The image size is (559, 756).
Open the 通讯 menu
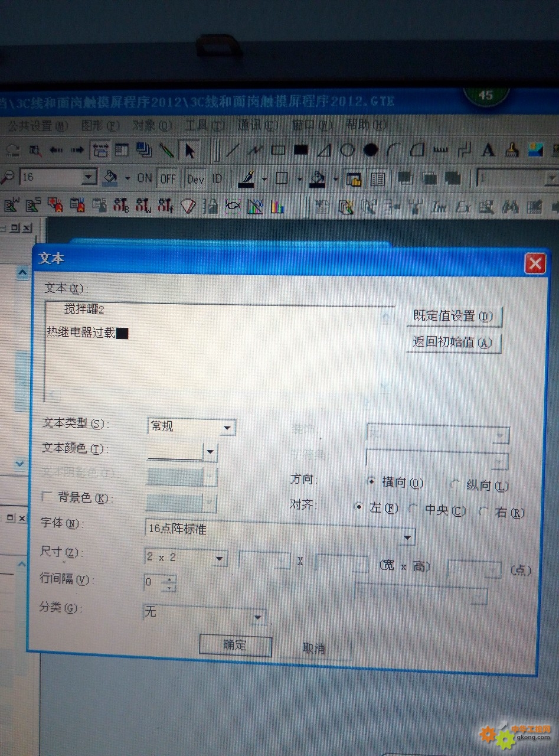pyautogui.click(x=257, y=126)
